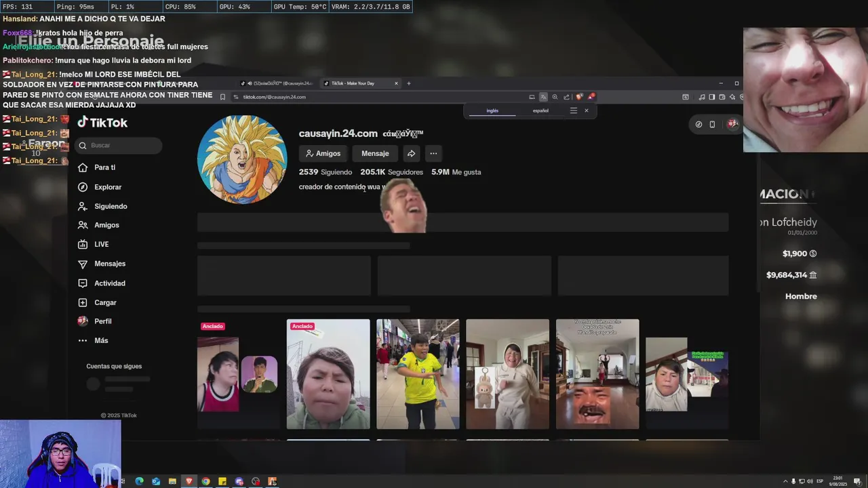868x488 pixels.
Task: Go to Explorar in the sidebar
Action: [x=100, y=187]
